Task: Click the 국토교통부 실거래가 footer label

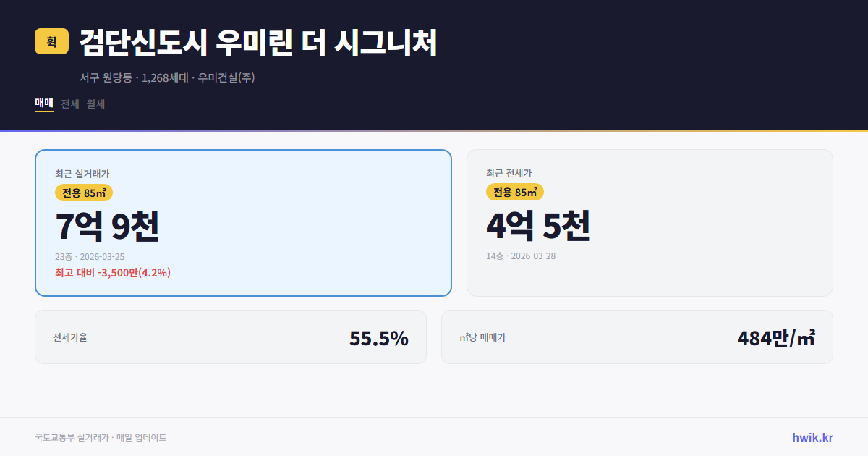Action: click(x=69, y=437)
